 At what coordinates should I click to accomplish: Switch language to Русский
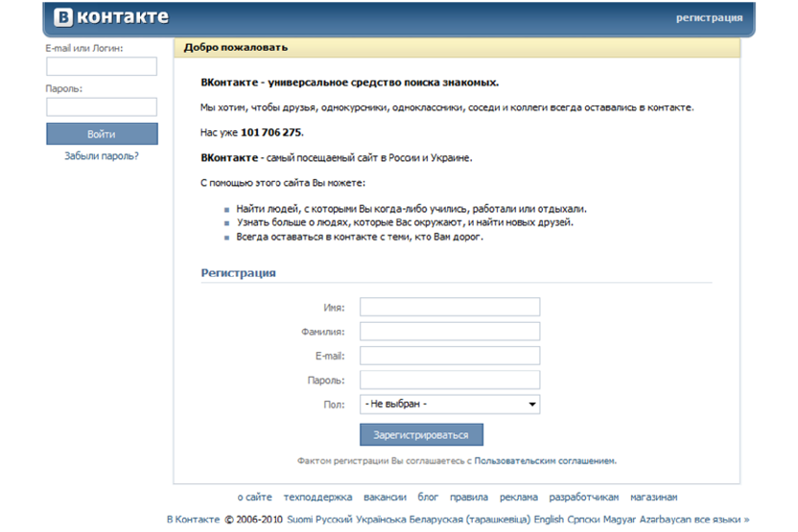tap(334, 520)
